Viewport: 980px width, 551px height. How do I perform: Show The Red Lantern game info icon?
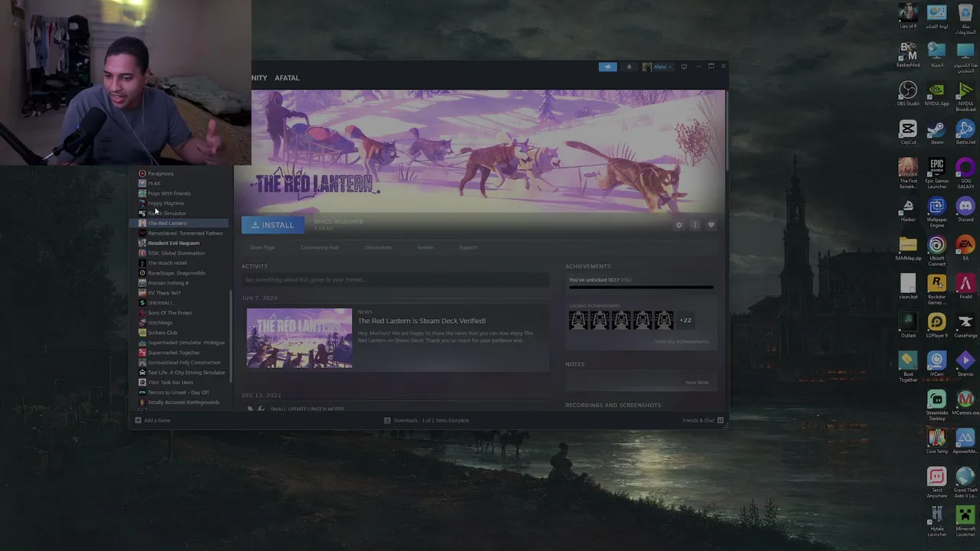point(694,225)
